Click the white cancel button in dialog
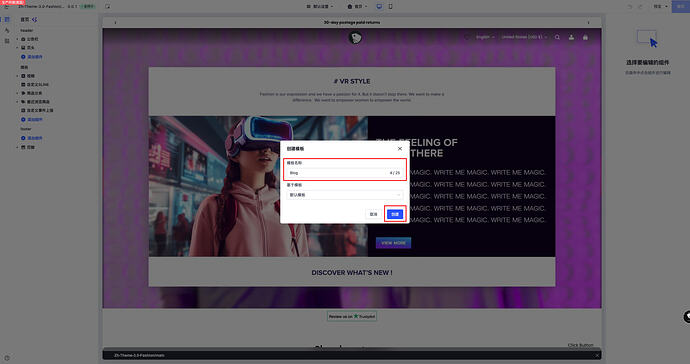 [373, 214]
